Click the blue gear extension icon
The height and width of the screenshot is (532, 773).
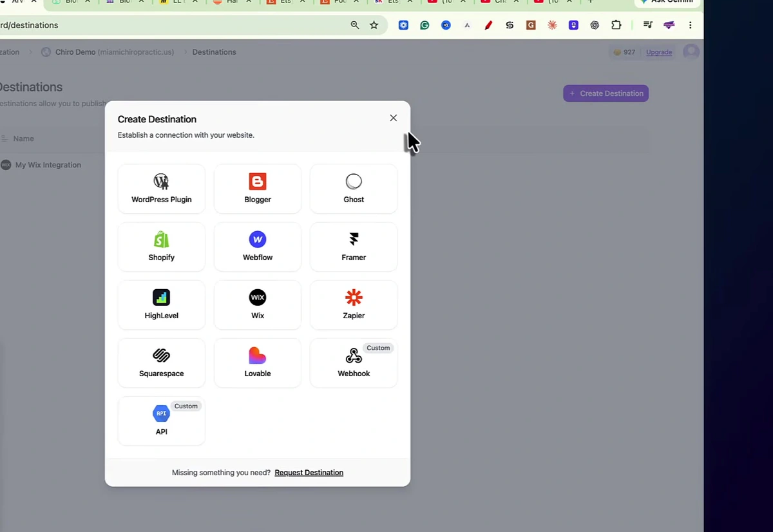point(403,25)
